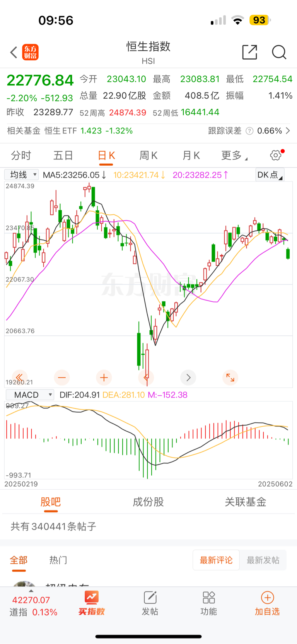Tap the MA20 value 23282.25

(x=200, y=175)
